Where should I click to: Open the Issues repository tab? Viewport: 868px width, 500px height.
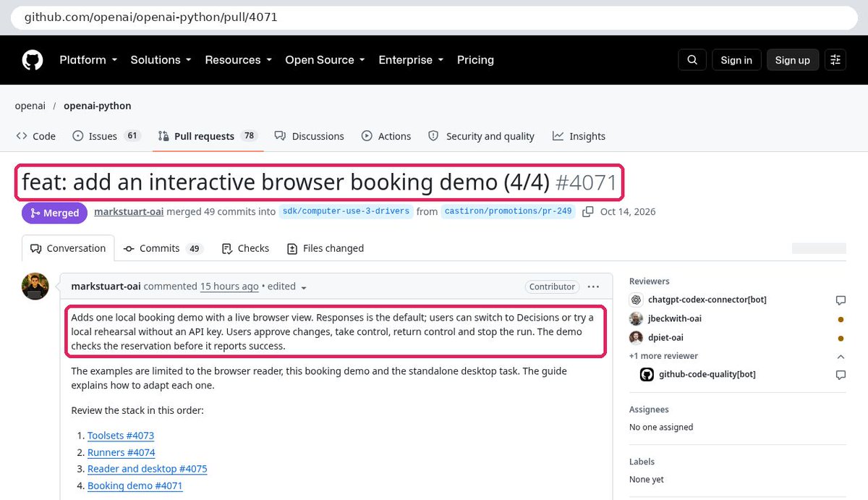click(x=106, y=136)
